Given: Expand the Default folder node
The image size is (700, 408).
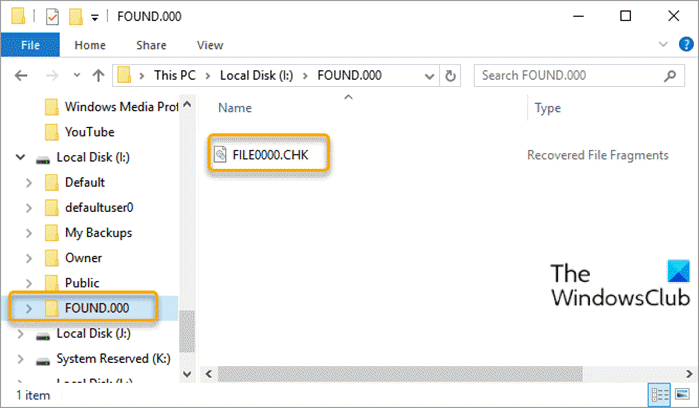Looking at the screenshot, I should (29, 183).
